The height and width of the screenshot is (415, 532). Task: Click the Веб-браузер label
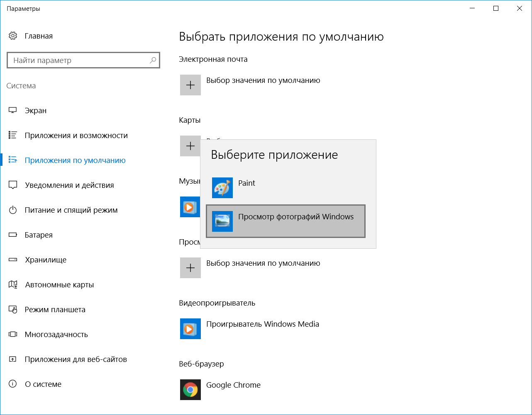pyautogui.click(x=201, y=364)
